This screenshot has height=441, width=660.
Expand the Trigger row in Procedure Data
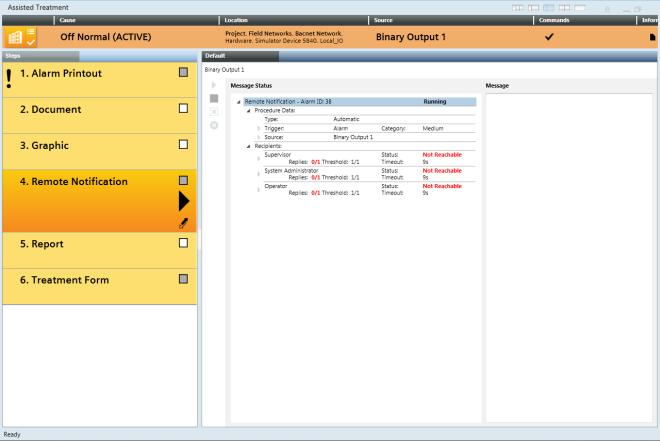tap(258, 128)
